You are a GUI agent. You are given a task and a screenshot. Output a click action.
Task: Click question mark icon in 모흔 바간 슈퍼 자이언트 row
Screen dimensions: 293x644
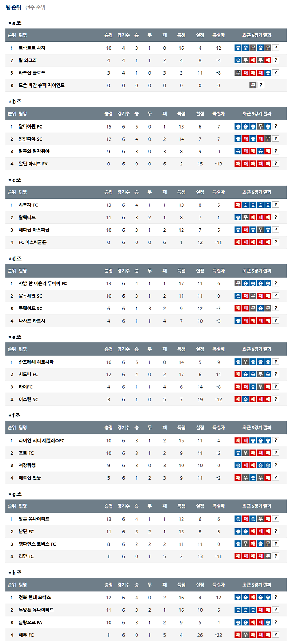pyautogui.click(x=260, y=85)
